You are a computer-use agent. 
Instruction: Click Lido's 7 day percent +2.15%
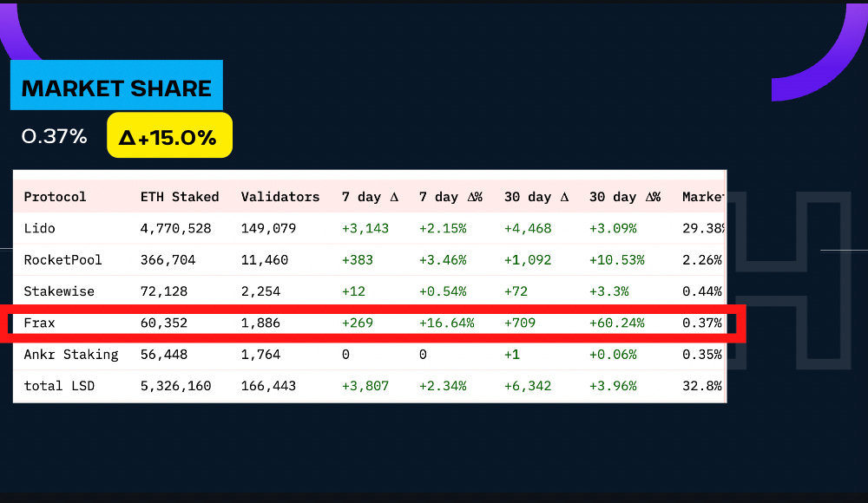(443, 229)
